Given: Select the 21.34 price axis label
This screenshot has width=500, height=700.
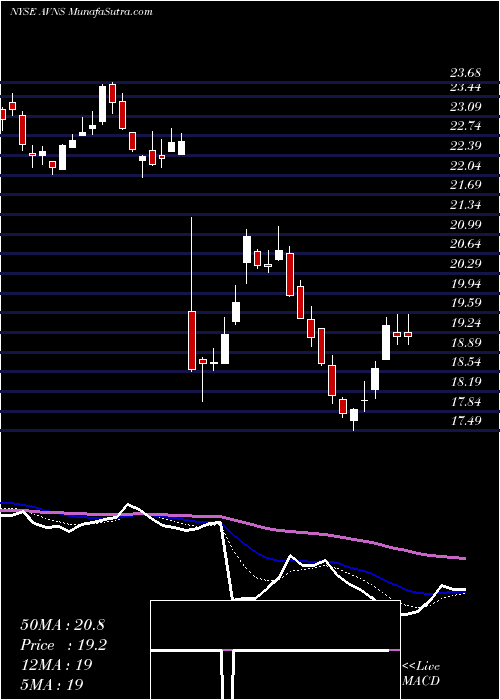Looking at the screenshot, I should 466,205.
